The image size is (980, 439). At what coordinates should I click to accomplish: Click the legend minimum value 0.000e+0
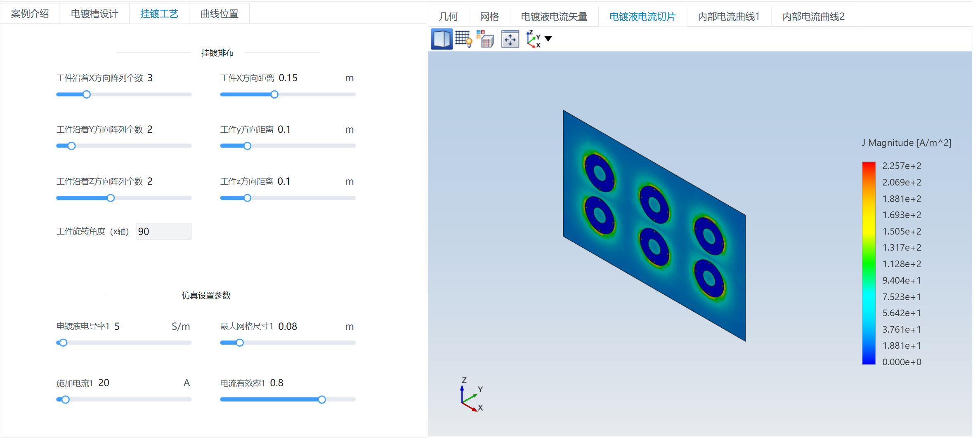[902, 362]
